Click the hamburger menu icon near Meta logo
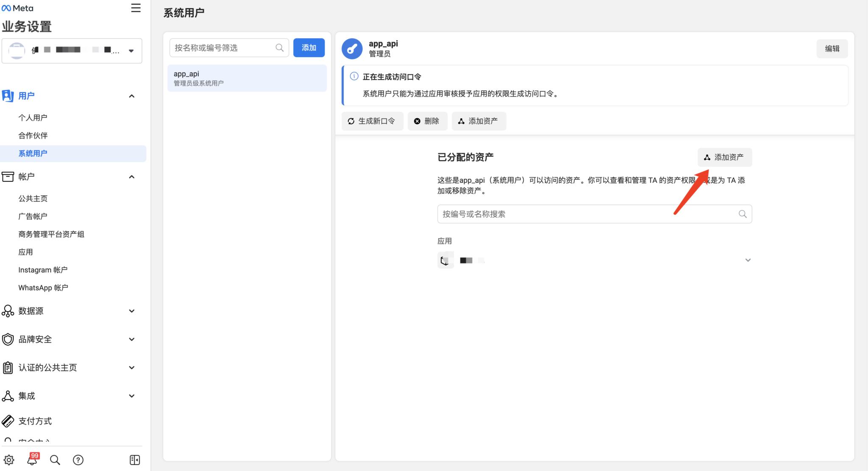Viewport: 868px width, 471px height. coord(136,8)
